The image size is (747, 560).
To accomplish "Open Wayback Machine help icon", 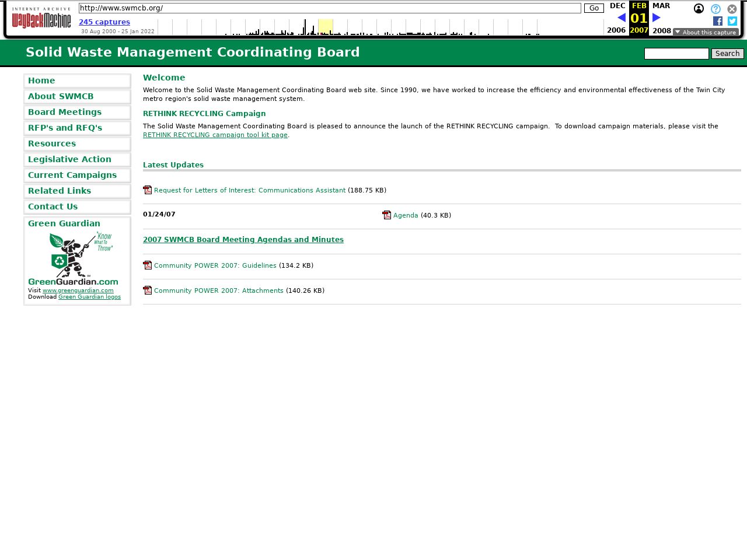I will point(715,9).
